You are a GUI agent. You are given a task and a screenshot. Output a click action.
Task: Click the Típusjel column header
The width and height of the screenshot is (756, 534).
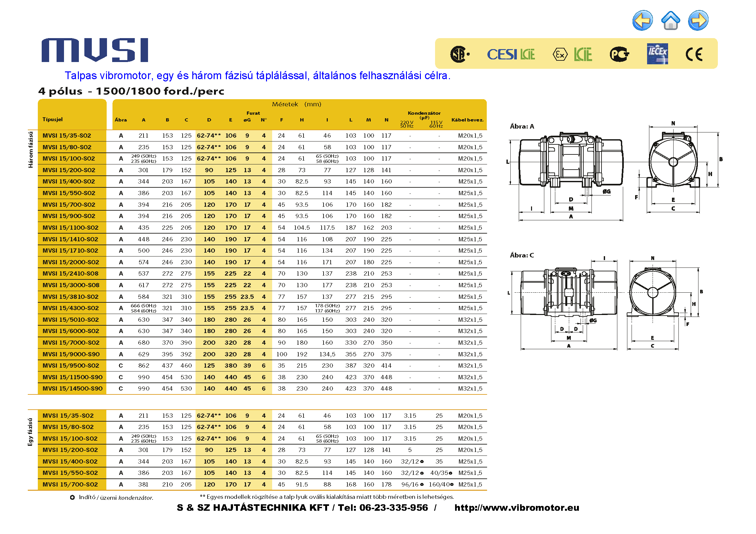[x=53, y=119]
